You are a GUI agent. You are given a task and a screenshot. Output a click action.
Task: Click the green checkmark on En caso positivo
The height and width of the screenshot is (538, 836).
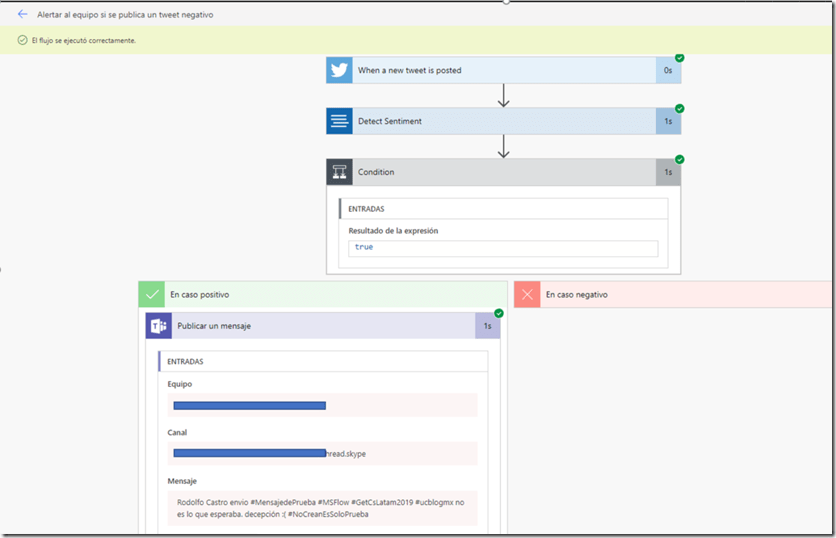coord(151,295)
